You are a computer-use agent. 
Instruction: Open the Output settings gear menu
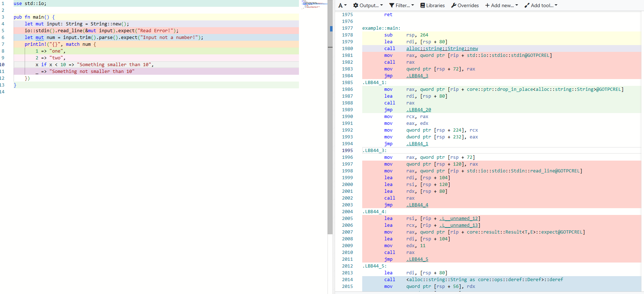point(368,5)
